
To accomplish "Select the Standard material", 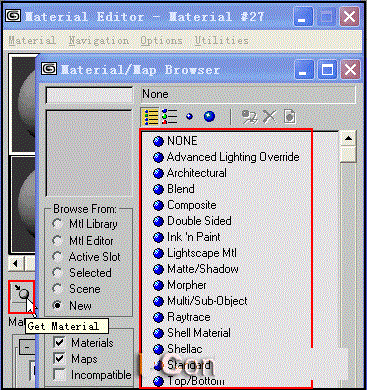I will (182, 365).
